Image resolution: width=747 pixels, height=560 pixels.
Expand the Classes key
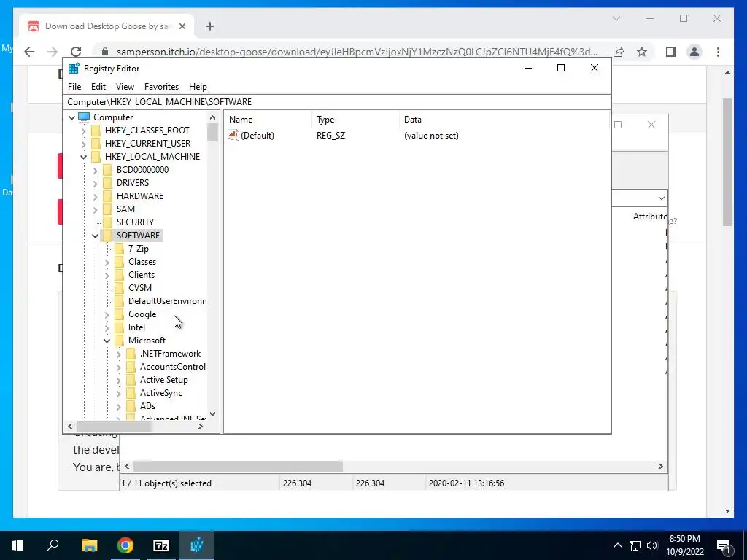[x=107, y=262]
